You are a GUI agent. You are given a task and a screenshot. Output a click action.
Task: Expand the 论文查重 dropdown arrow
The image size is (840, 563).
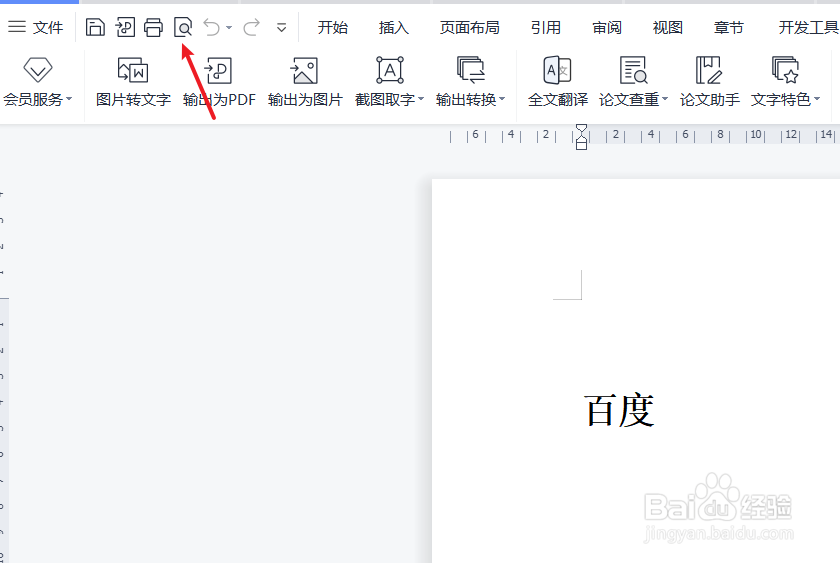(x=665, y=99)
